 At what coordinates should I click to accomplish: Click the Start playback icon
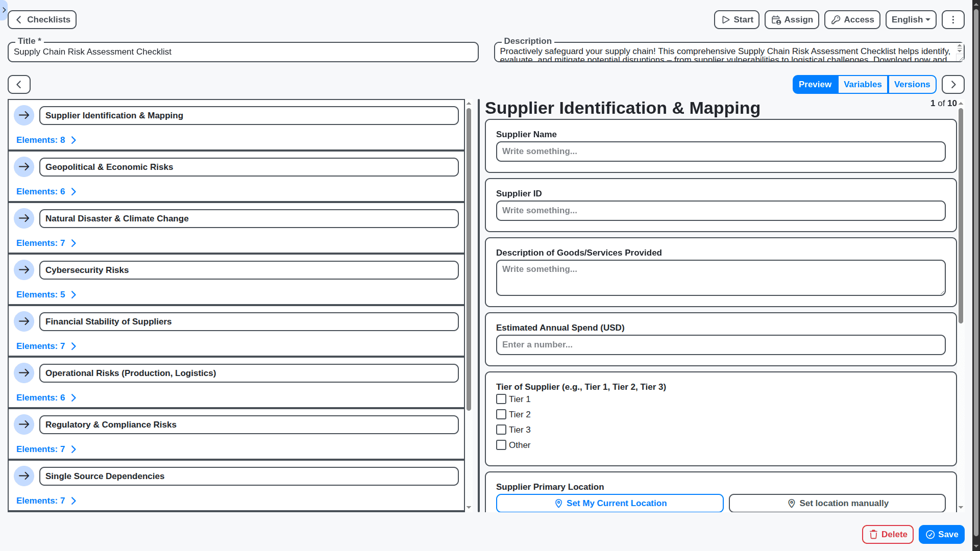[x=726, y=19]
